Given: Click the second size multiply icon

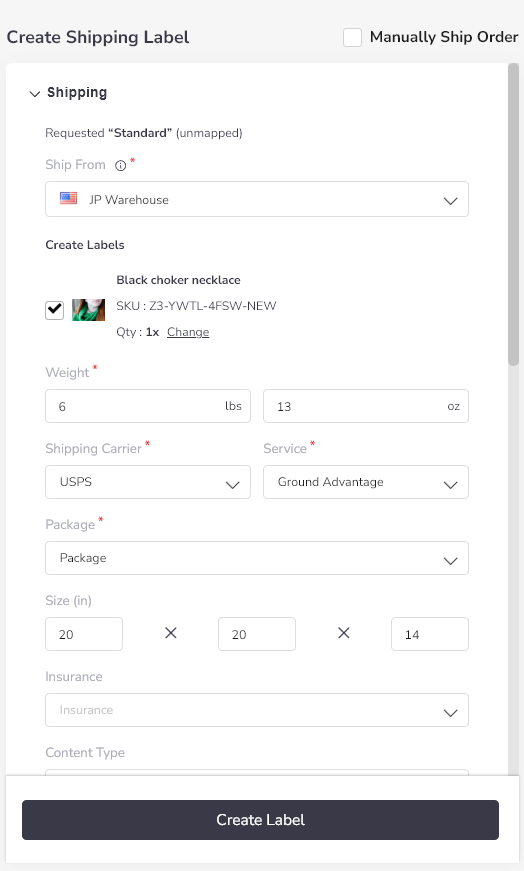Looking at the screenshot, I should click(x=344, y=633).
